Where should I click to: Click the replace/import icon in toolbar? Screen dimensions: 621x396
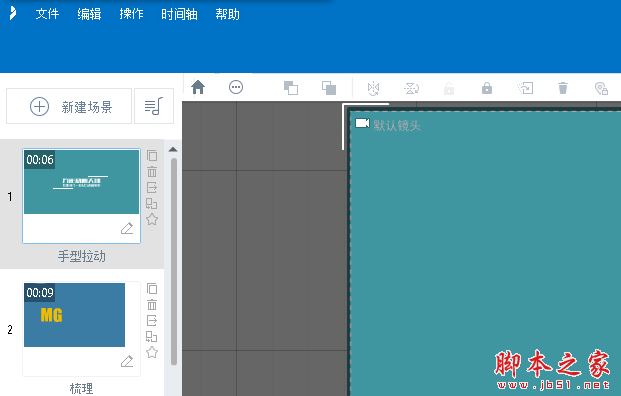click(526, 88)
